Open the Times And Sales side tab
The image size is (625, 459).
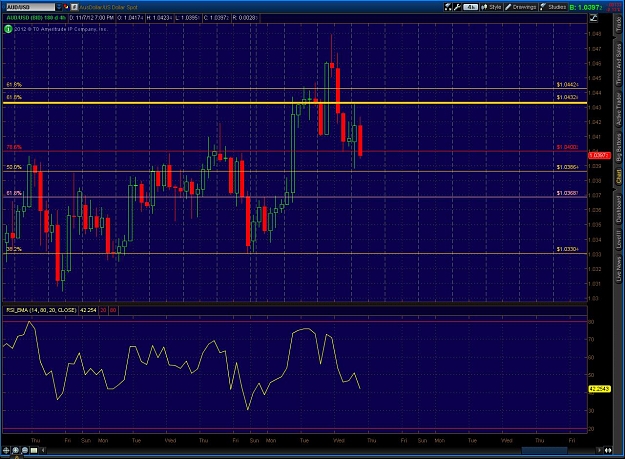(x=619, y=64)
